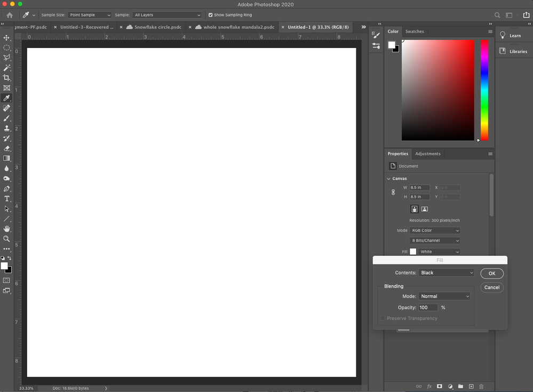Viewport: 533px width, 392px height.
Task: Switch to the Swatches tab
Action: (x=415, y=31)
